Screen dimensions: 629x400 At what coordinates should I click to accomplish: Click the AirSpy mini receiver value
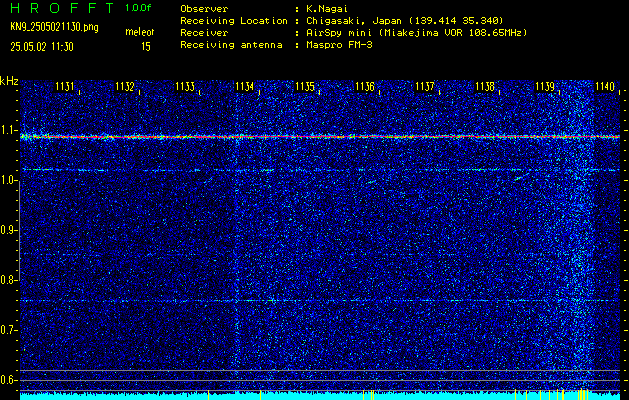[x=416, y=33]
